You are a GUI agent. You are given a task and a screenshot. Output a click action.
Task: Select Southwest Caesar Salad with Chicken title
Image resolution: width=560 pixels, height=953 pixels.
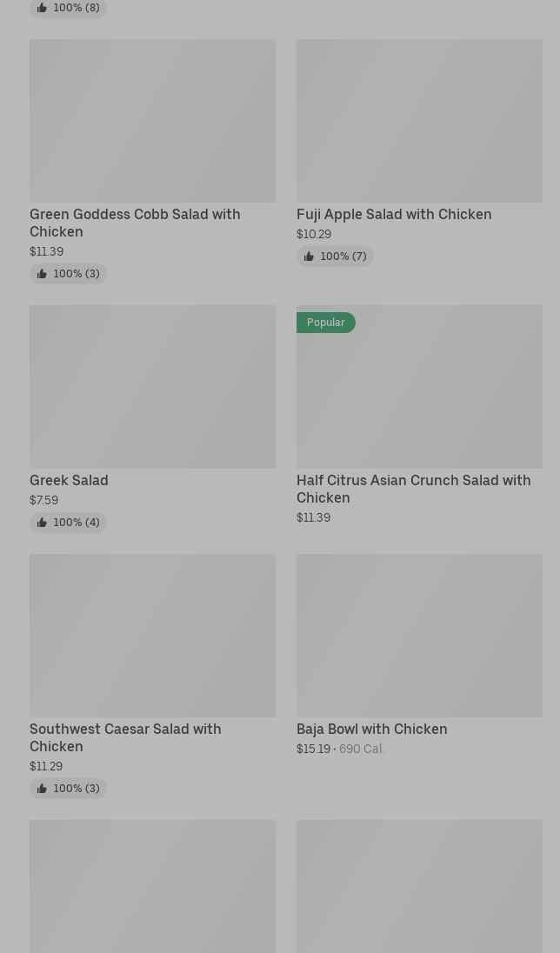[x=125, y=737]
